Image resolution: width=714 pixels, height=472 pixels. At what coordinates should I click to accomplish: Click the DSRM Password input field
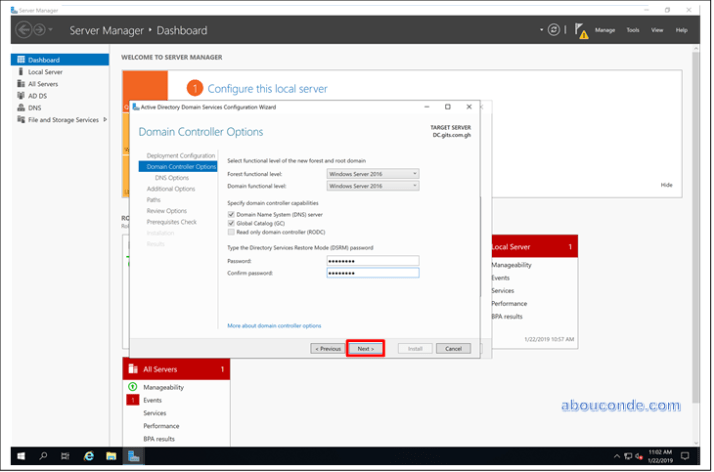[x=372, y=260]
